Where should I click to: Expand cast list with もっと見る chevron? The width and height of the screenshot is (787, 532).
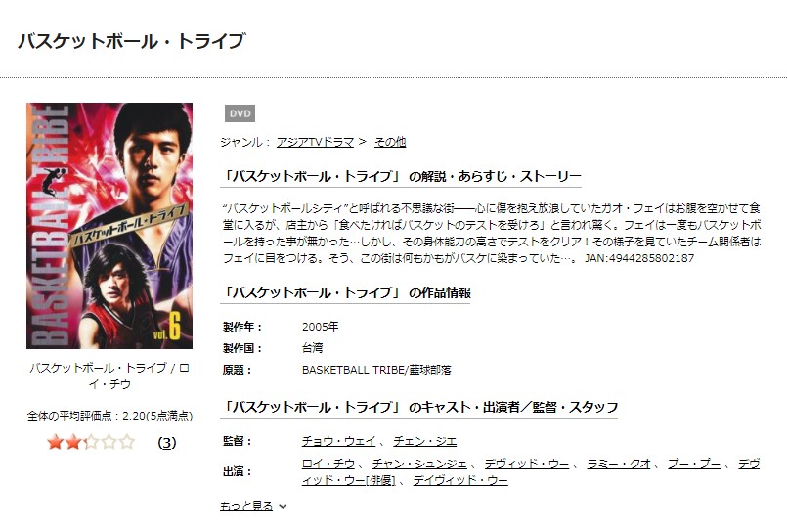click(x=284, y=506)
